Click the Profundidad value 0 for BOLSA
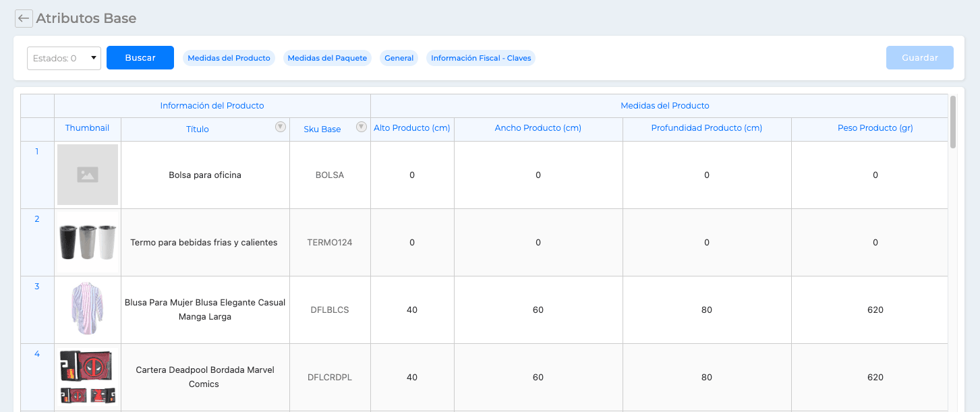The height and width of the screenshot is (412, 980). click(707, 175)
